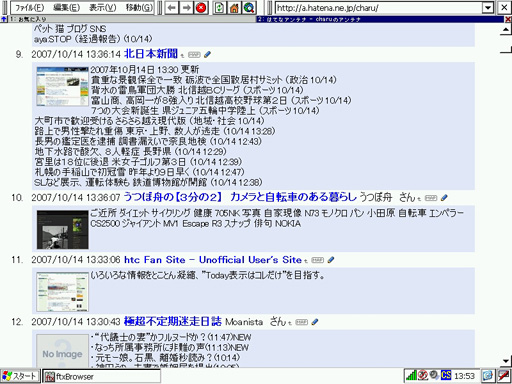Close the browser with top-right X button
512x384 pixels.
pyautogui.click(x=504, y=8)
